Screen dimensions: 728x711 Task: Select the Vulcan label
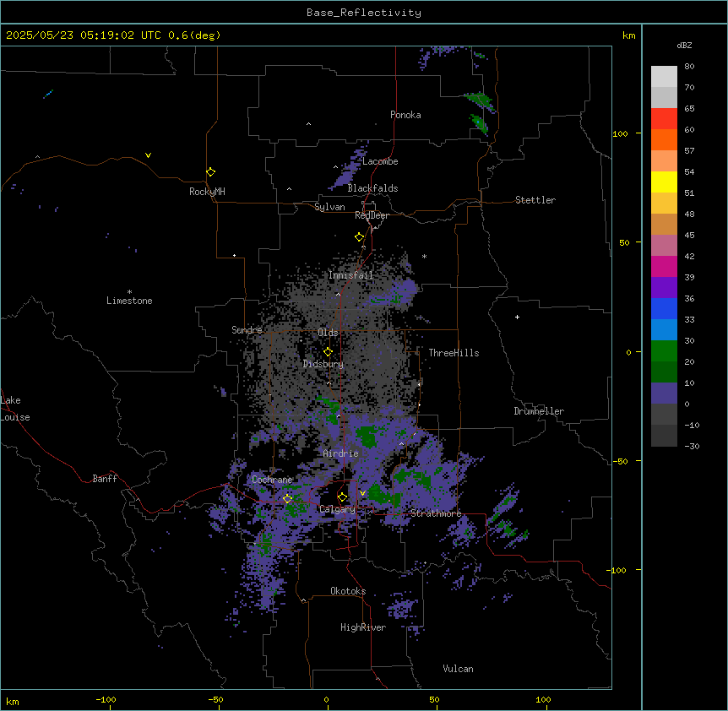pos(459,669)
